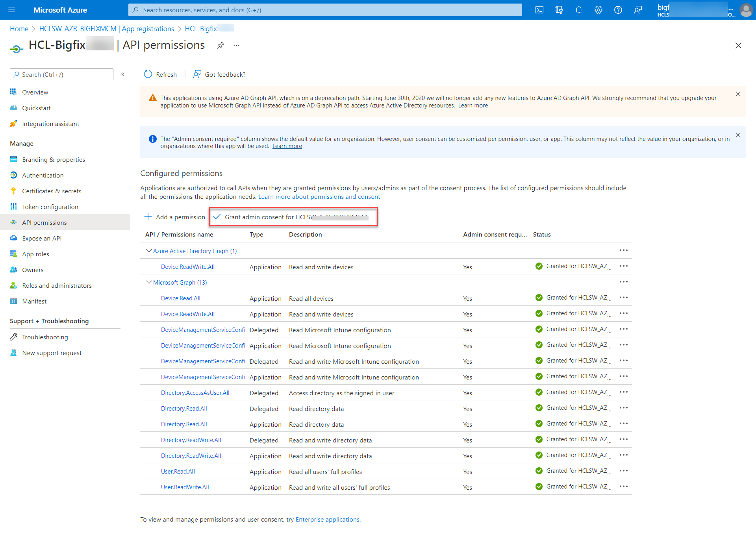The height and width of the screenshot is (533, 756).
Task: Focus the sidebar Search (Ctrl+/) field
Action: pyautogui.click(x=61, y=74)
